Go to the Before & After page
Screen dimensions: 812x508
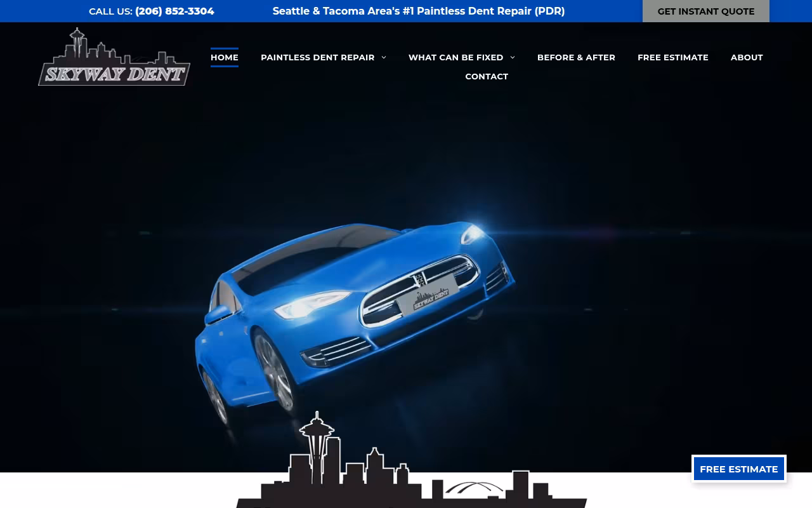pyautogui.click(x=576, y=57)
